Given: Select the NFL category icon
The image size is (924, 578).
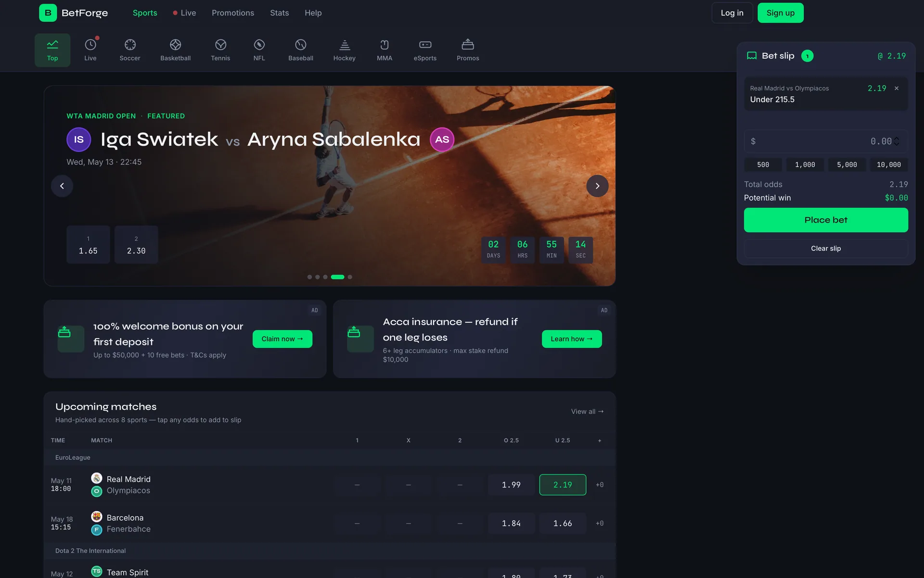Looking at the screenshot, I should [x=259, y=45].
